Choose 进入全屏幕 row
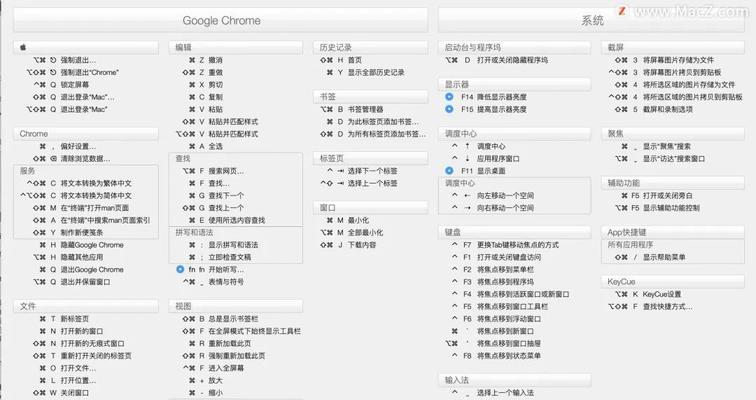This screenshot has width=756, height=400. tap(213, 368)
